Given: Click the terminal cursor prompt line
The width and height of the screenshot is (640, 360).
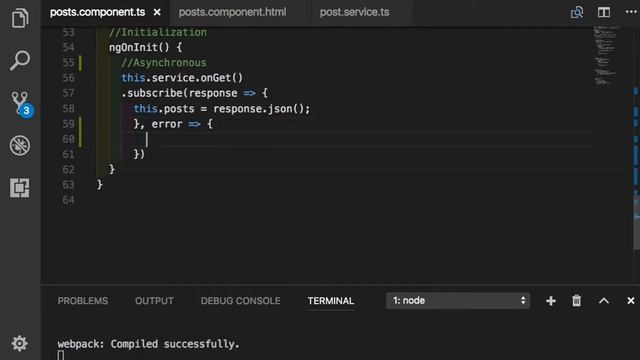Looking at the screenshot, I should 61,356.
